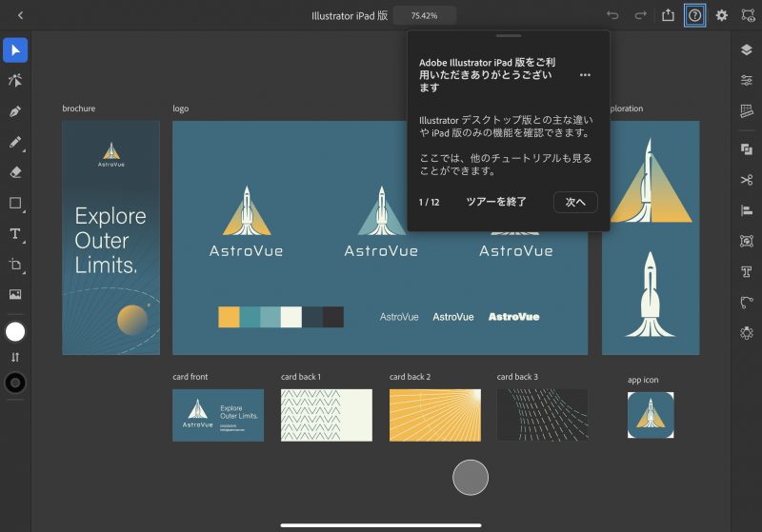Select the Eraser tool
This screenshot has height=532, width=762.
[x=15, y=172]
